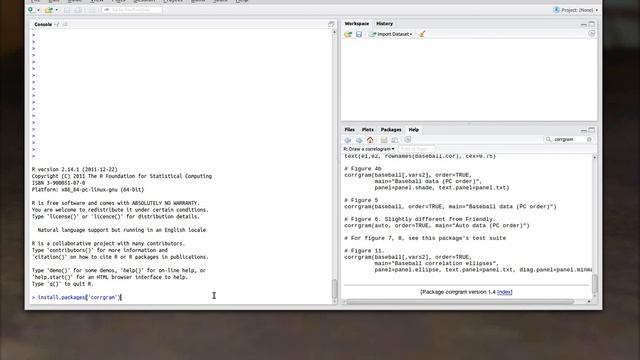Click the '# Figure 5' comment line in Help
640x360 pixels.
point(361,200)
